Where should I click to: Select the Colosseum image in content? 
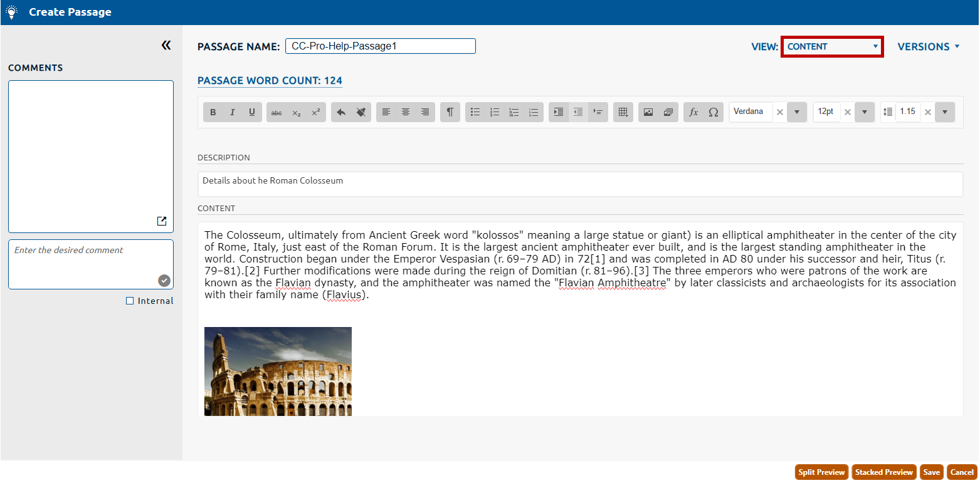pos(278,371)
